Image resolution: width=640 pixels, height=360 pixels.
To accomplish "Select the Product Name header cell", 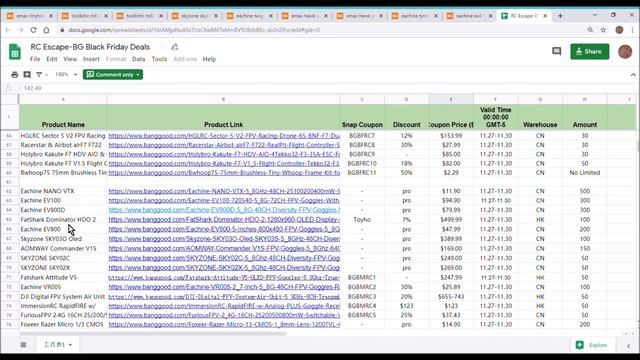I will 63,117.
